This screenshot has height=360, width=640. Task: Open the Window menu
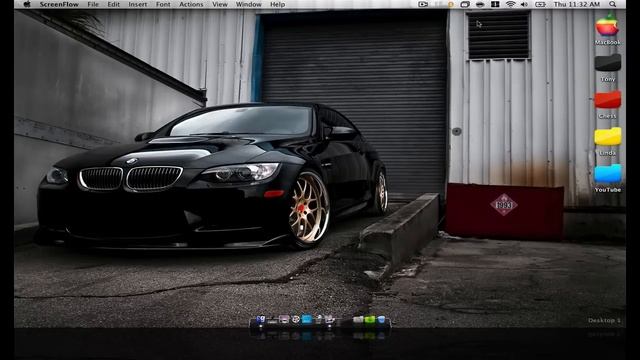[249, 4]
